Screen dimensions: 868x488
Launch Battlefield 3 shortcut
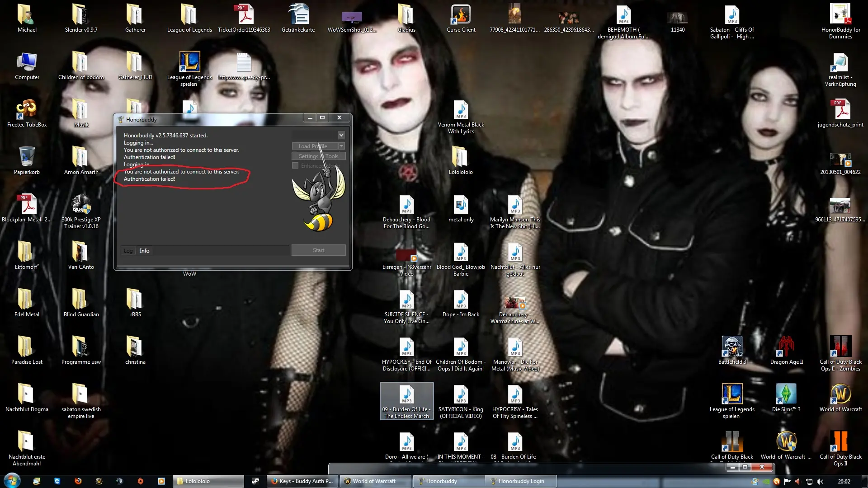pyautogui.click(x=732, y=351)
